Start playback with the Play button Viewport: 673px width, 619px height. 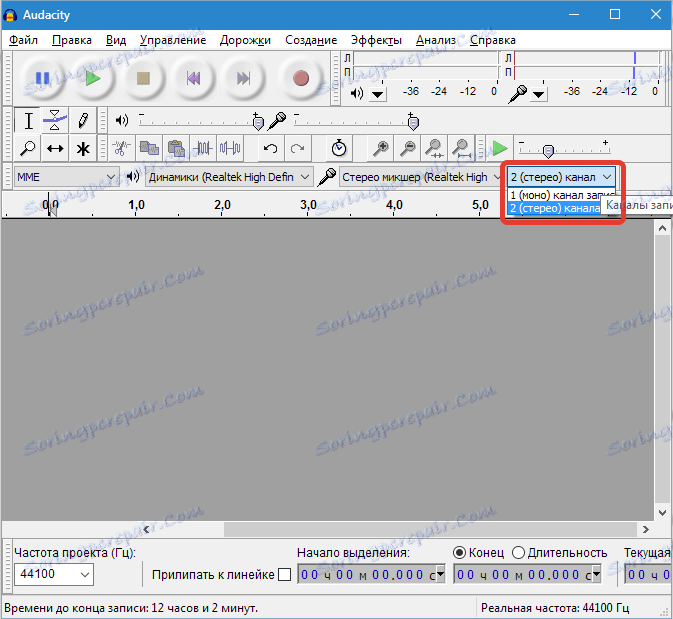[x=93, y=79]
